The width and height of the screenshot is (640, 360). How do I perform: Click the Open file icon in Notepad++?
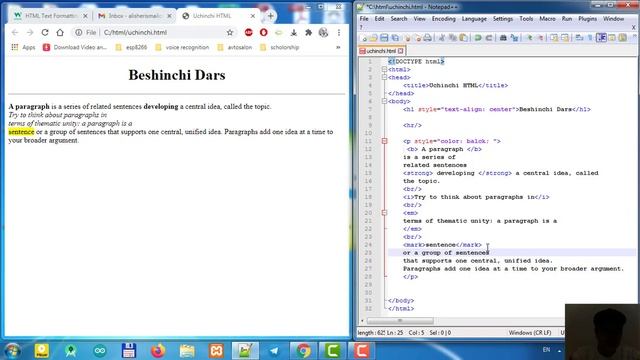pos(373,38)
